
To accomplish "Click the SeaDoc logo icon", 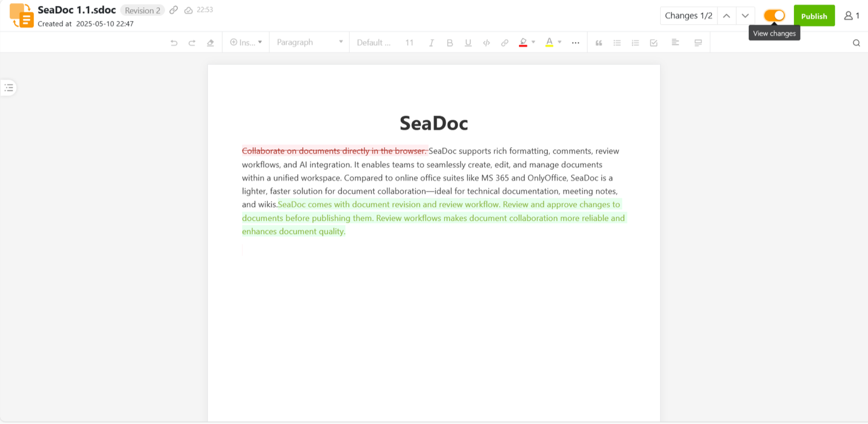I will click(22, 16).
